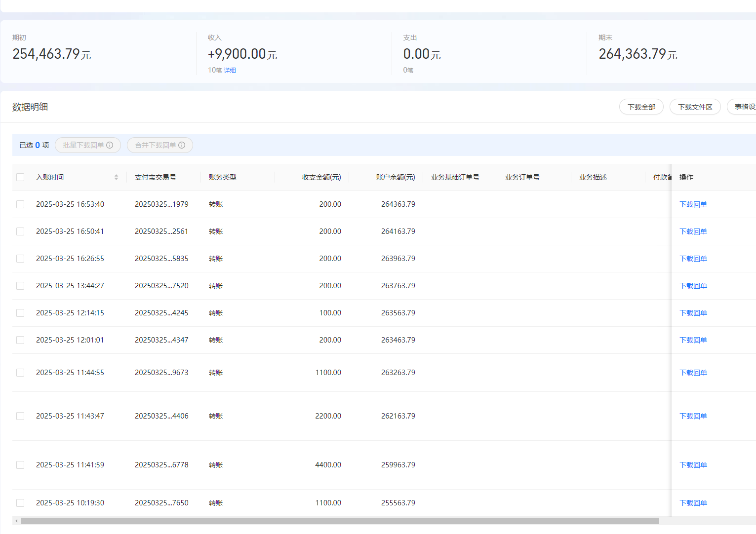
Task: Select checkbox for transaction 20250325...4245
Action: (20, 313)
